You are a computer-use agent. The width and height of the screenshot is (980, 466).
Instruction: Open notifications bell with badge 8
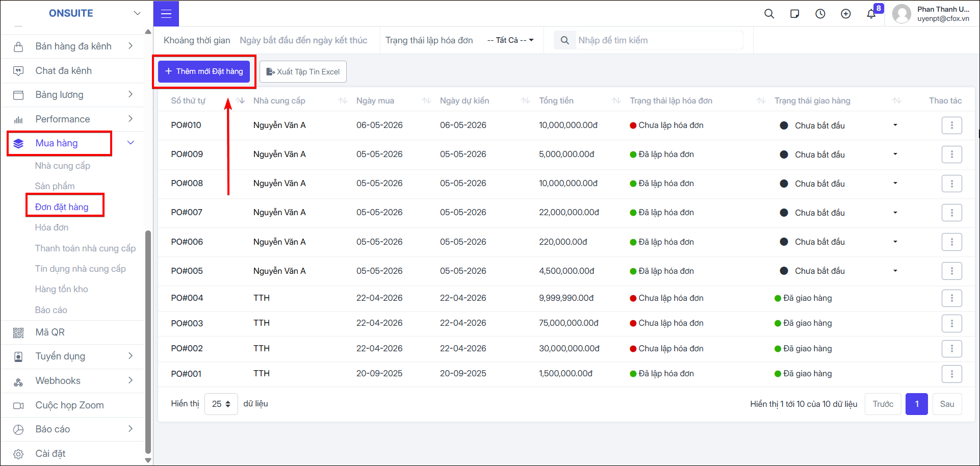click(x=872, y=13)
